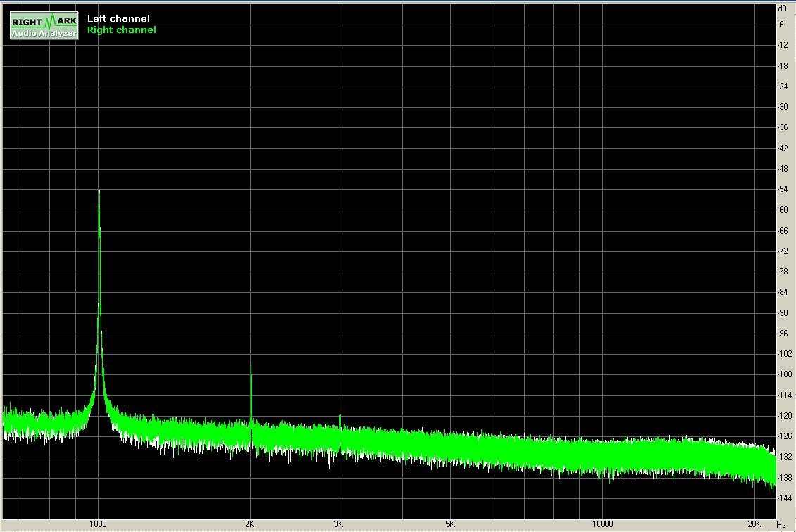This screenshot has width=796, height=532.
Task: Click the -120 dB scale value
Action: coord(785,416)
